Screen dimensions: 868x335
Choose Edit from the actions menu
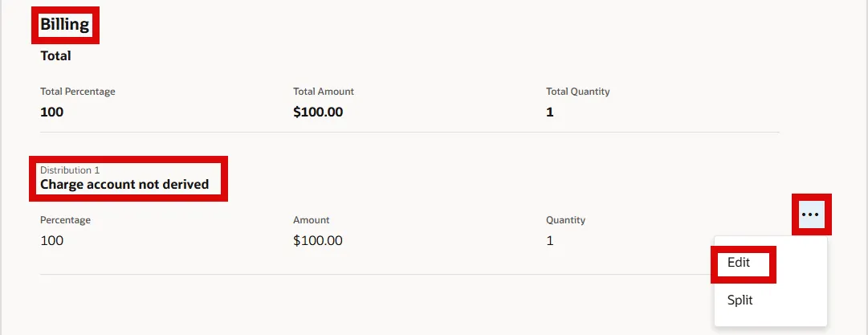click(x=739, y=262)
